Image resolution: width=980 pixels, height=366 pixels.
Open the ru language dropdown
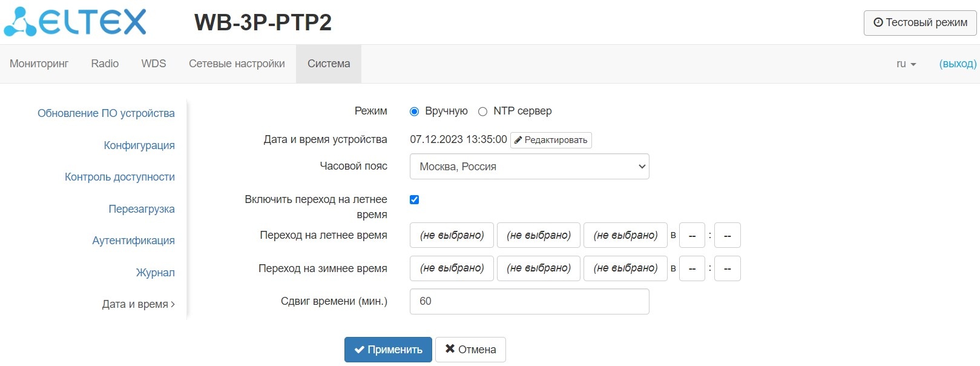[x=906, y=64]
